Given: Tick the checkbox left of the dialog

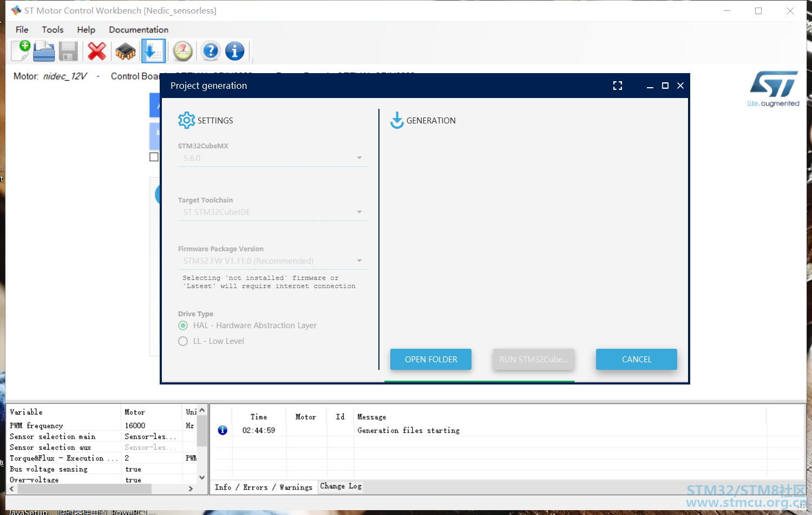Looking at the screenshot, I should (x=154, y=157).
